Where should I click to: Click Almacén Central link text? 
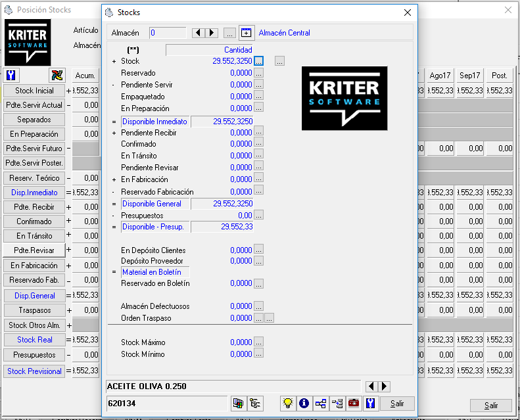284,33
